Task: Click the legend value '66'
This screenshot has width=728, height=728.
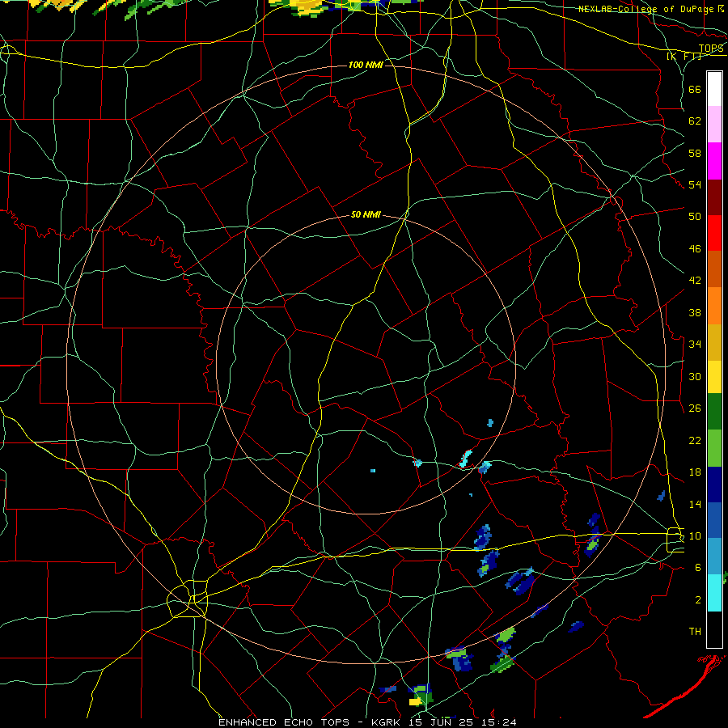Action: 695,89
